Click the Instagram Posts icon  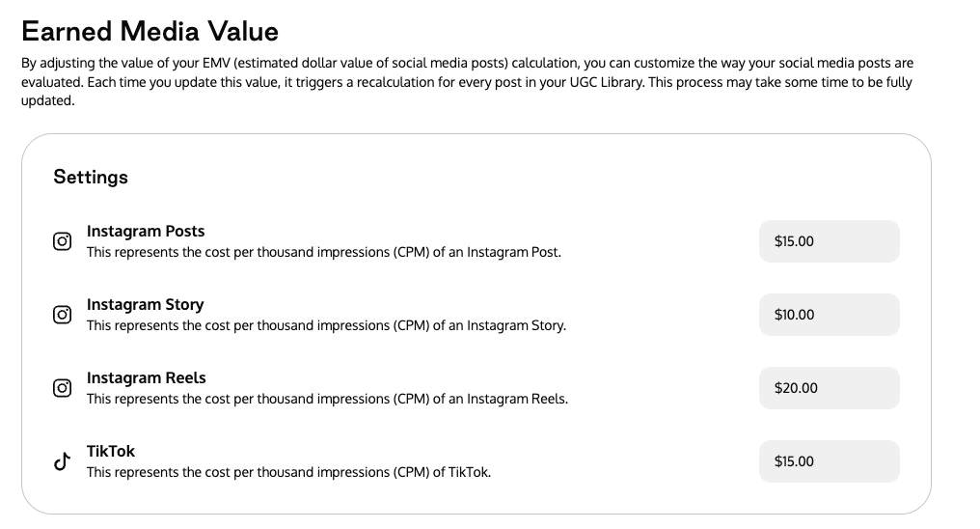coord(62,241)
